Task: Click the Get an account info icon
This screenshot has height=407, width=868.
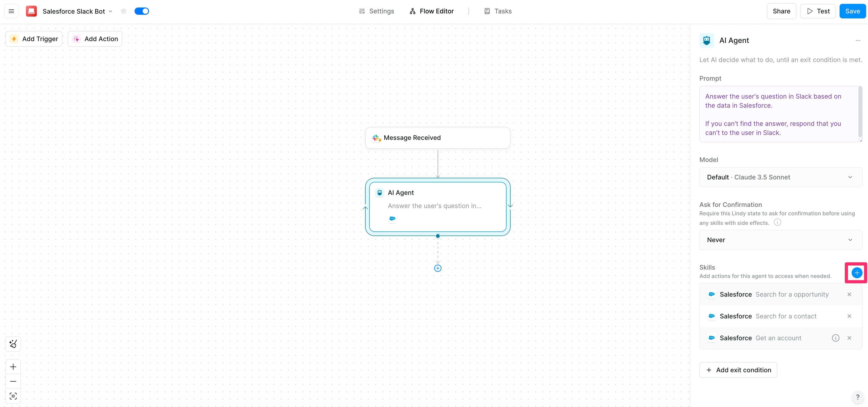Action: click(835, 338)
